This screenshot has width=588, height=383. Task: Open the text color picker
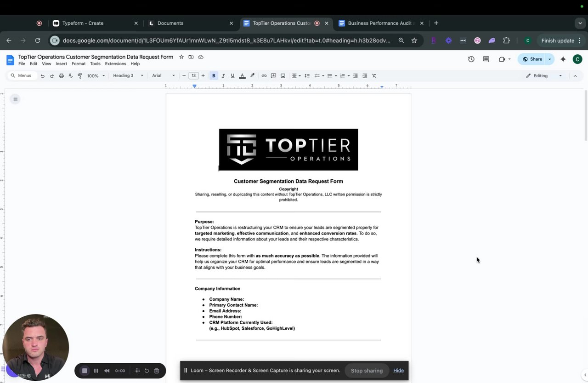[x=242, y=76]
